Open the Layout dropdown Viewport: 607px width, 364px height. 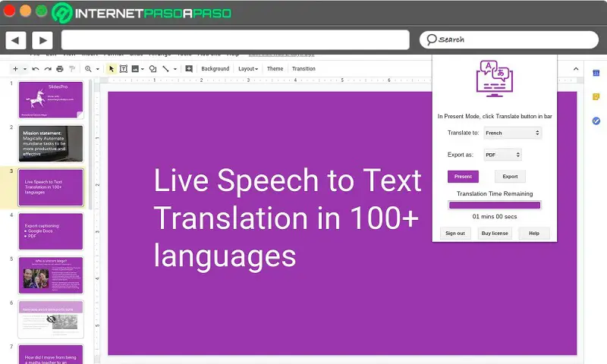tap(248, 69)
